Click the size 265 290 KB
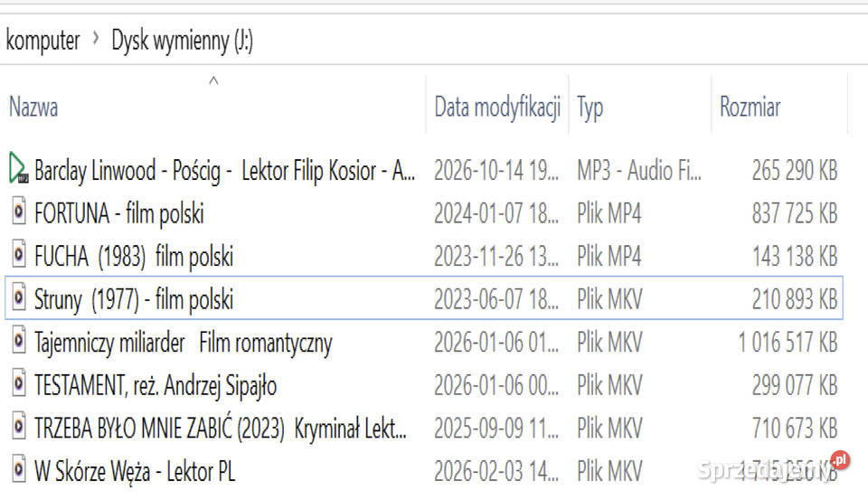 pos(795,171)
